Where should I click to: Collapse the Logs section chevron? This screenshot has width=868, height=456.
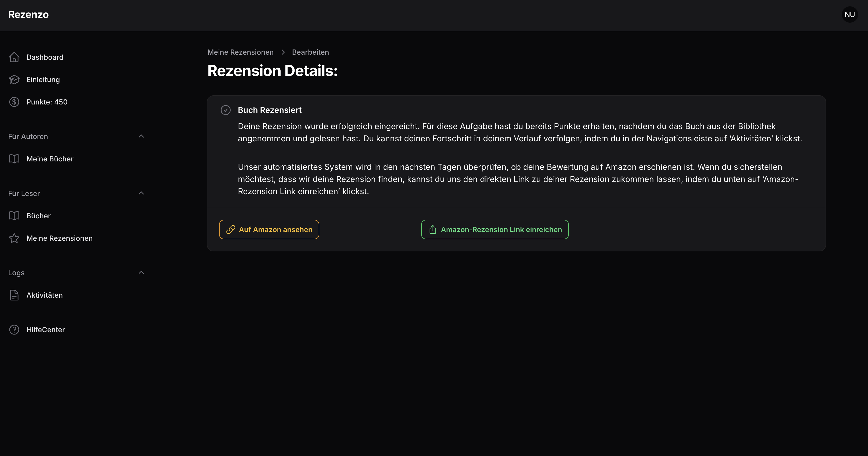tap(141, 272)
